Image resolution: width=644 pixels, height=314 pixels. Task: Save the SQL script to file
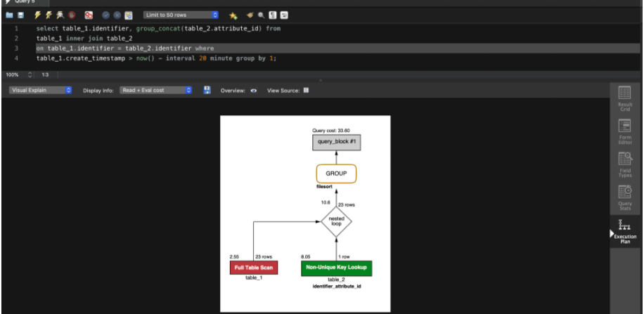(x=20, y=15)
